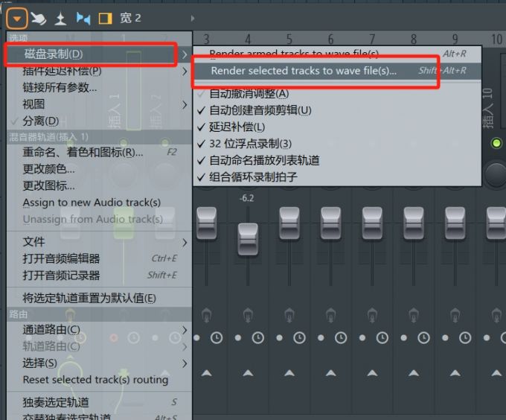The width and height of the screenshot is (506, 420).
Task: Expand the 文件 submenu
Action: click(x=99, y=242)
